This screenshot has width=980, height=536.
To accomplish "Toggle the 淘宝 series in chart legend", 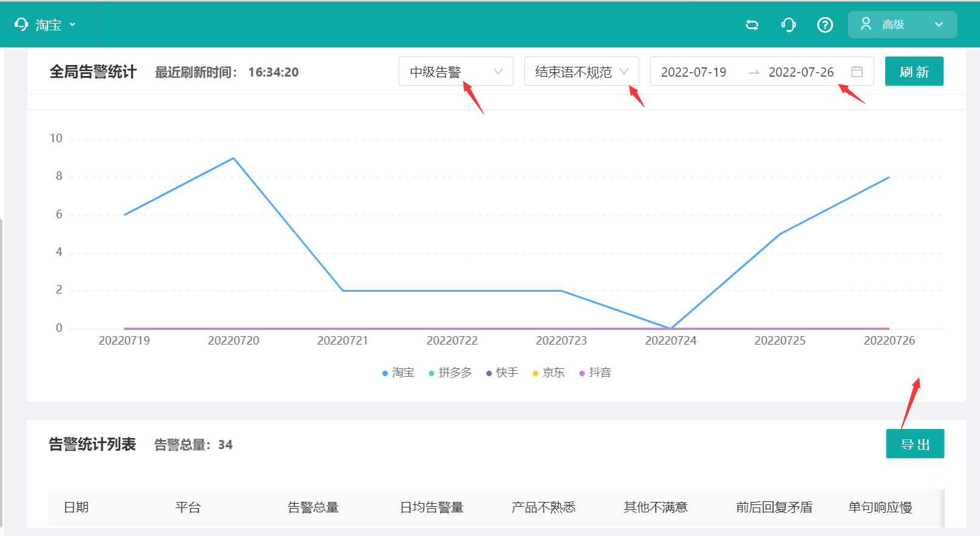I will coord(398,373).
